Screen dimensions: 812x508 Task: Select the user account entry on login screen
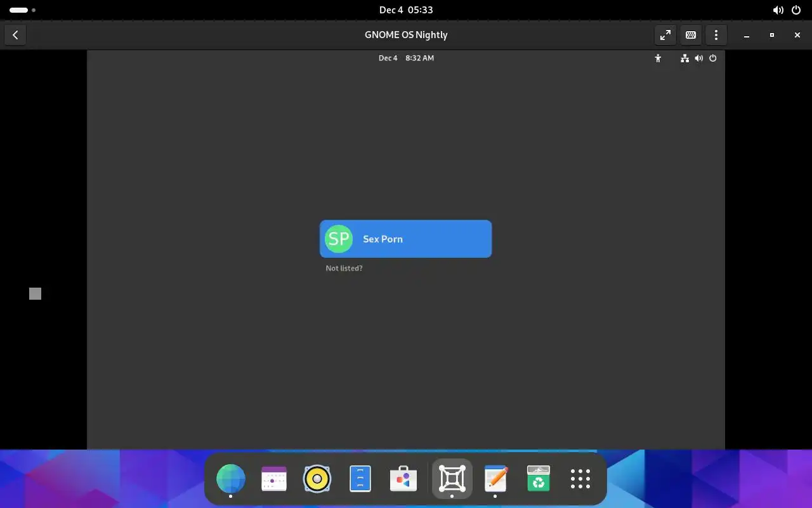[x=405, y=239]
